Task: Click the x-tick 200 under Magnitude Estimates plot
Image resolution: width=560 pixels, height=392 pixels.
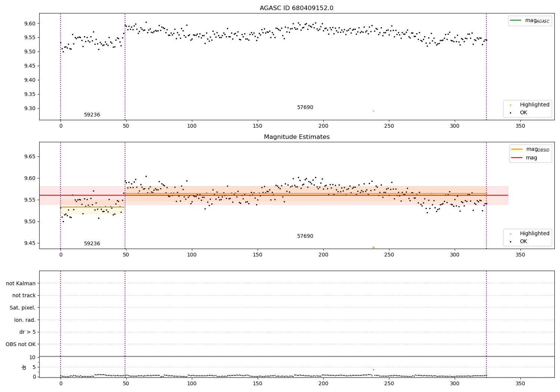Action: point(323,255)
